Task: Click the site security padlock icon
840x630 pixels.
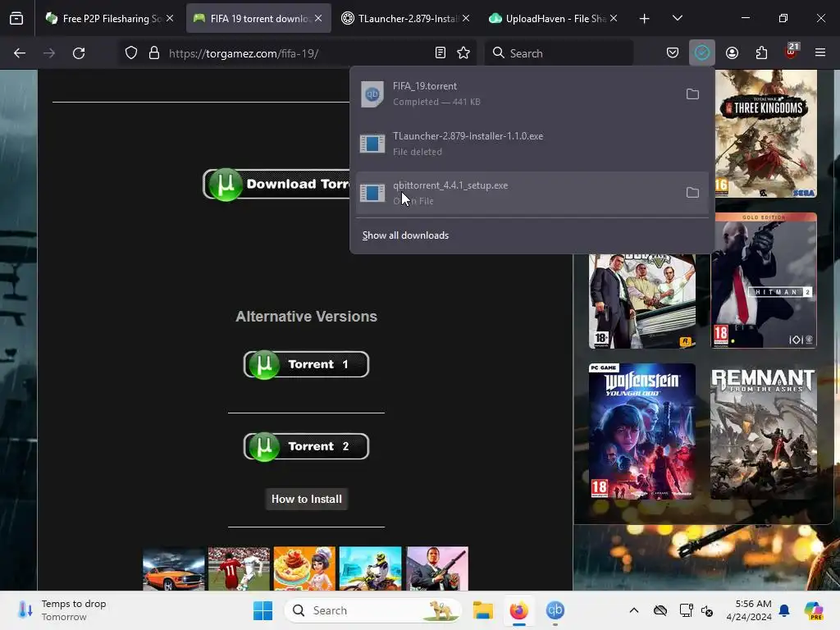Action: click(x=154, y=53)
